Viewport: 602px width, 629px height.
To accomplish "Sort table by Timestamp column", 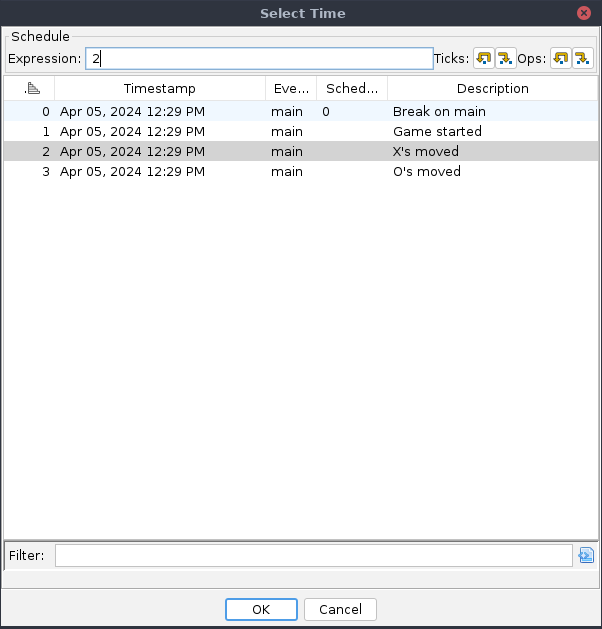I will pyautogui.click(x=159, y=89).
